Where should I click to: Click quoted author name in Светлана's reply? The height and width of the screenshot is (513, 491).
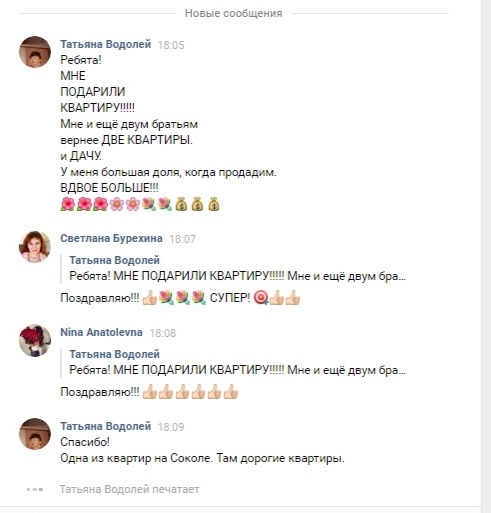click(x=114, y=260)
